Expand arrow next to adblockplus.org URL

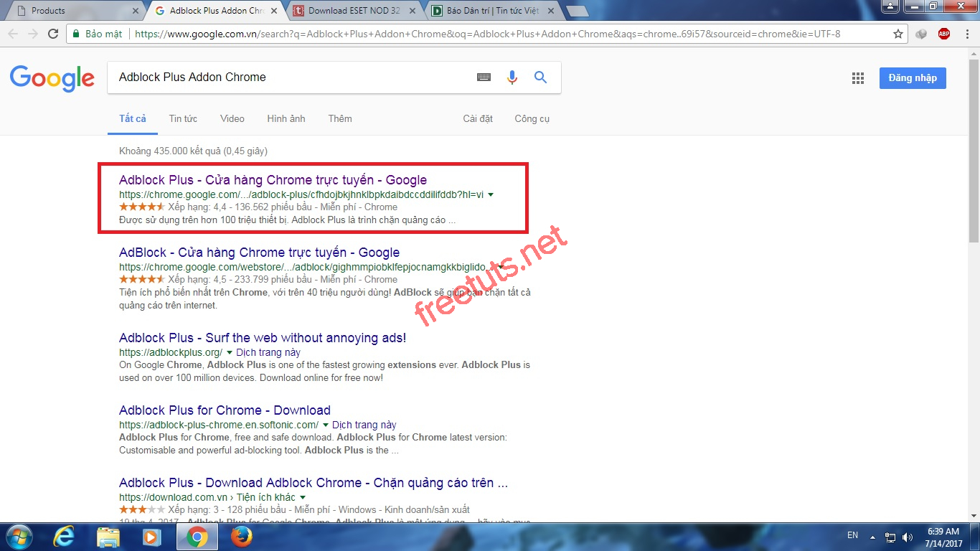(x=230, y=352)
